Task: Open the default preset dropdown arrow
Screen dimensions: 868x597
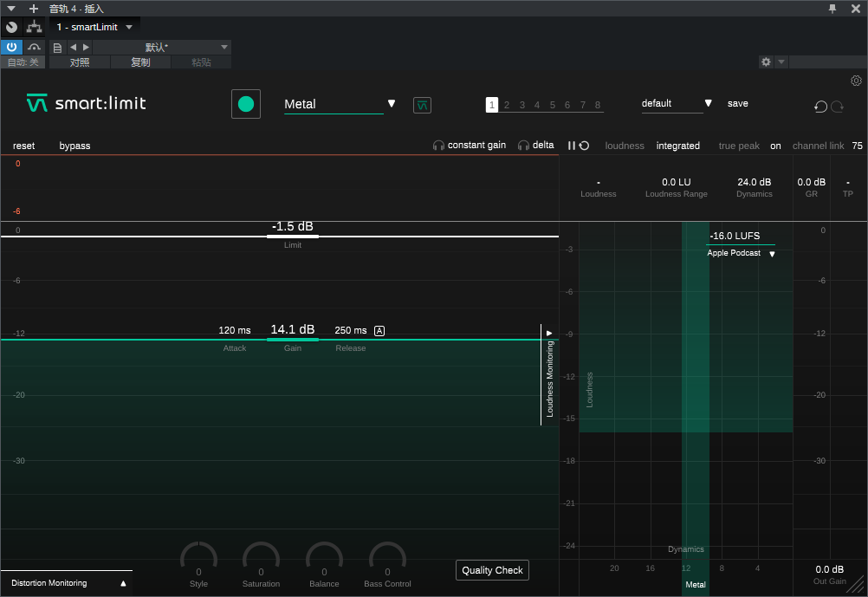Action: click(x=708, y=103)
